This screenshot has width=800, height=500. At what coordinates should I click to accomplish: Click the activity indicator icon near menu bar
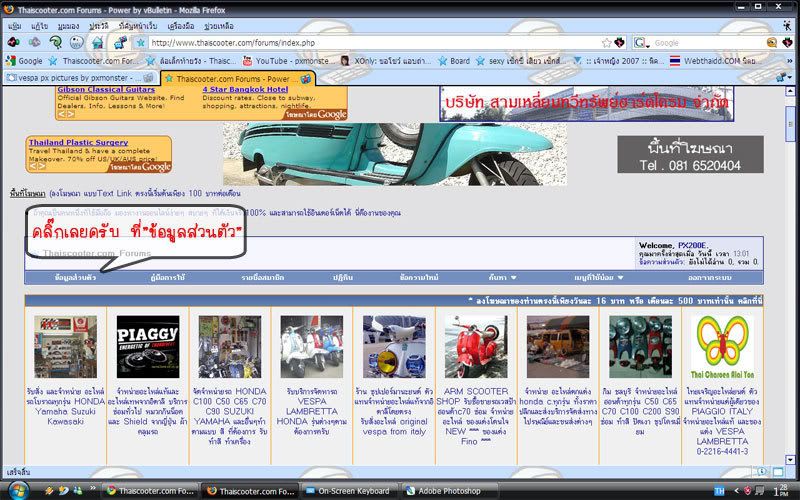coord(787,25)
